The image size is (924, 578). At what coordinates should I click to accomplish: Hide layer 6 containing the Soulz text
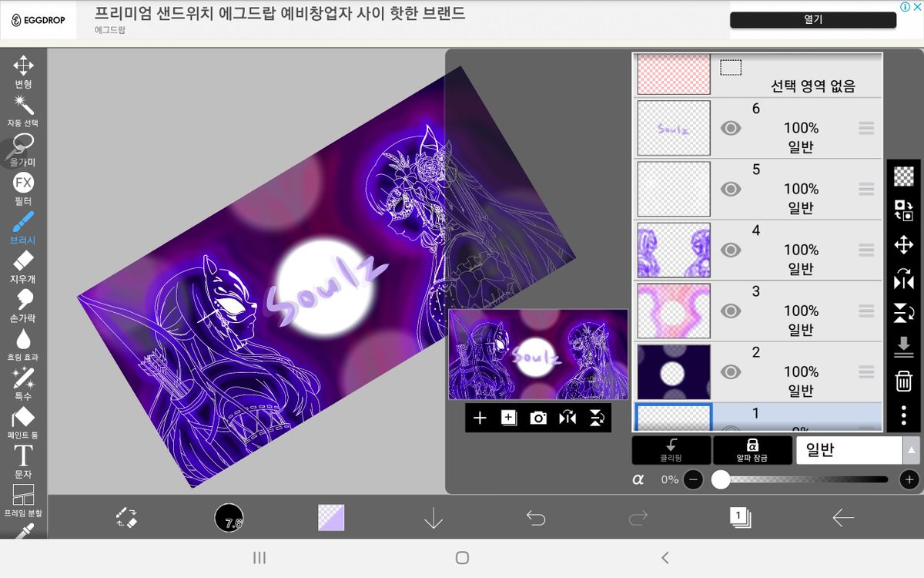pos(731,127)
